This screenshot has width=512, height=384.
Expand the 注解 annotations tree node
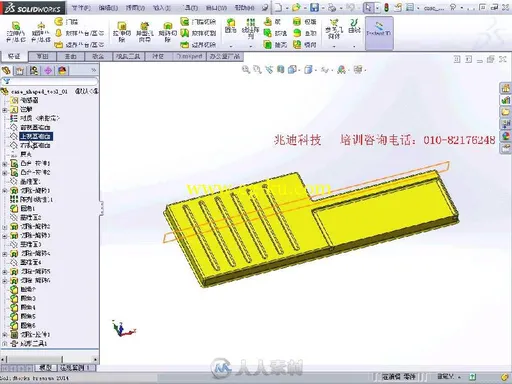[x=5, y=109]
